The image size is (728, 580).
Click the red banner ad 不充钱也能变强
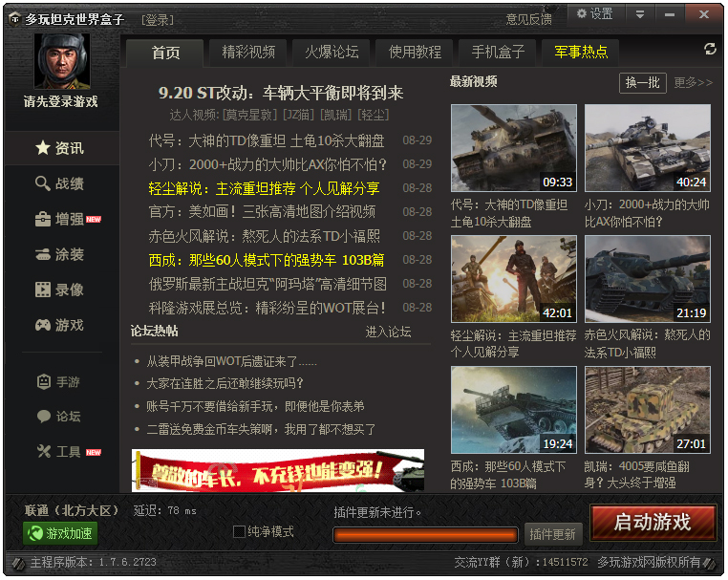278,470
